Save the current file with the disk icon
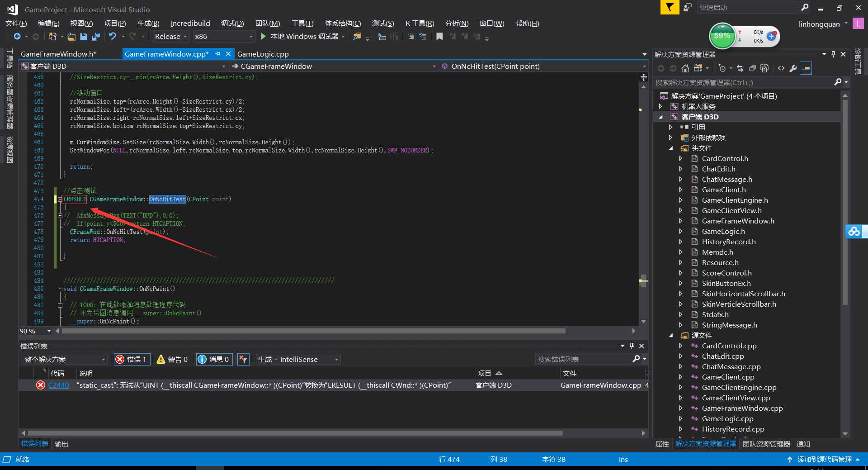The height and width of the screenshot is (470, 868). tap(84, 36)
